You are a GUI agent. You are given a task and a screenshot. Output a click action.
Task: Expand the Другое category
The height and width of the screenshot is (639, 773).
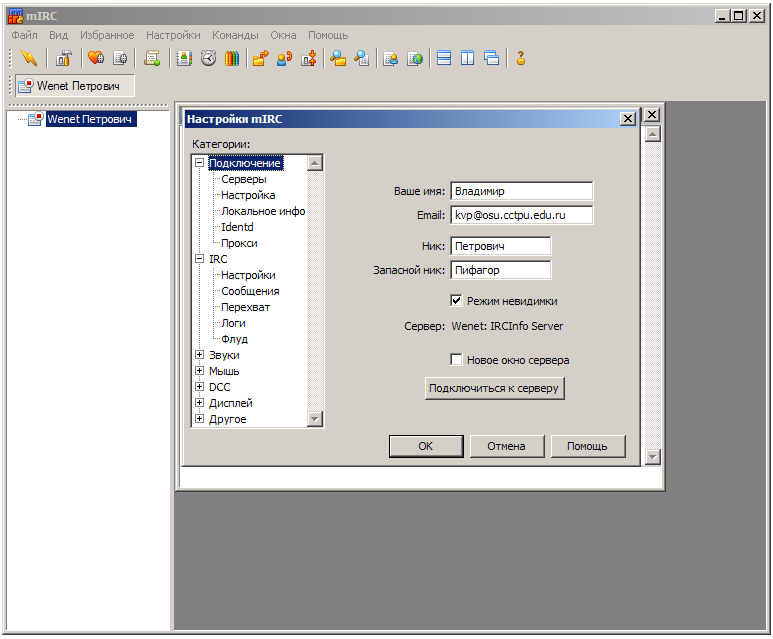(199, 419)
